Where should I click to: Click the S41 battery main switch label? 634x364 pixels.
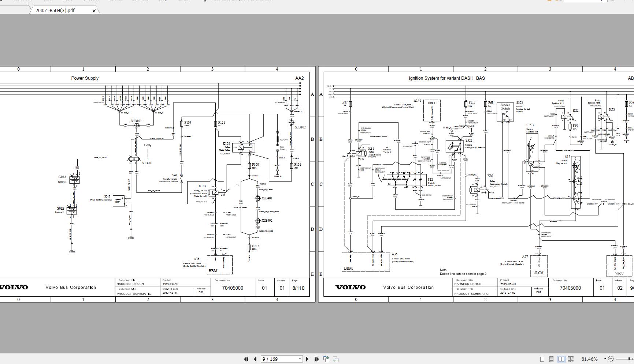tap(175, 175)
